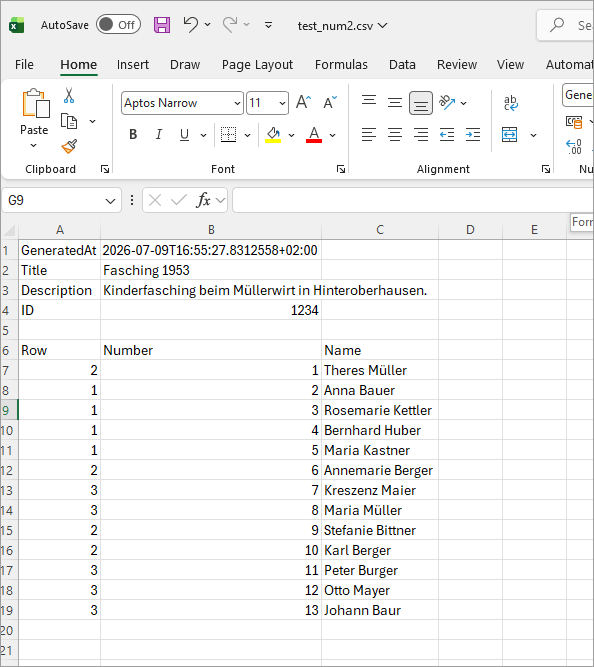Open the Review tab
Viewport: 594px width, 667px height.
point(457,65)
